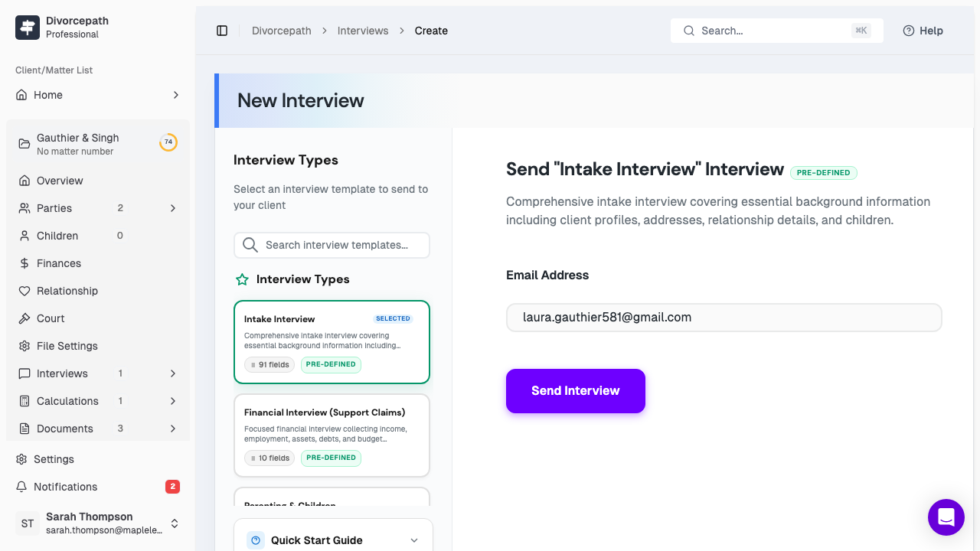Screen dimensions: 980x551
Task: Expand the Calculations submenu chevron
Action: tap(173, 401)
